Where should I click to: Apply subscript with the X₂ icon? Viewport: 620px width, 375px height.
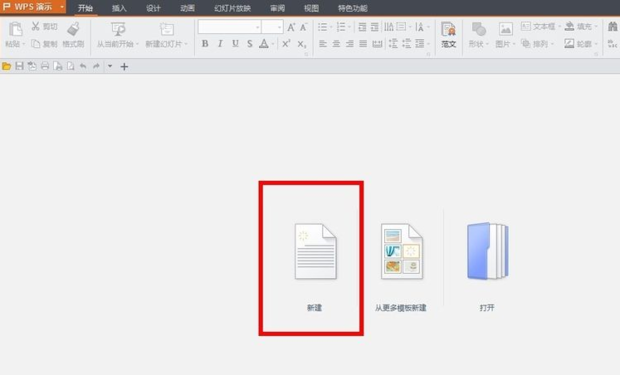[302, 44]
